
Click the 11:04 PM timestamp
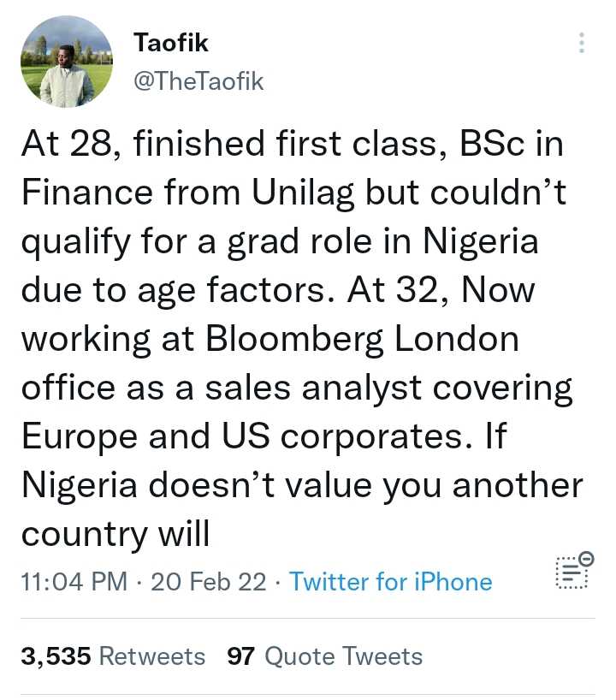point(74,582)
